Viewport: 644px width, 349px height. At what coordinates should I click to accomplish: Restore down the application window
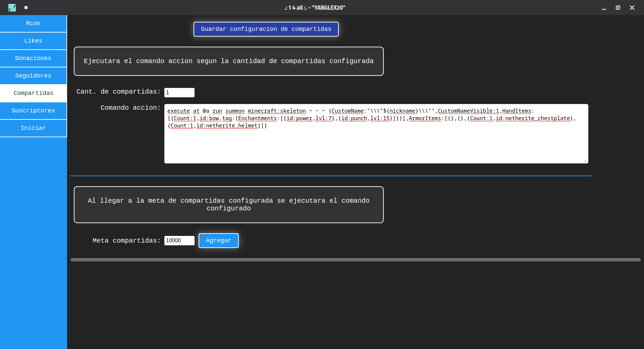(x=618, y=8)
